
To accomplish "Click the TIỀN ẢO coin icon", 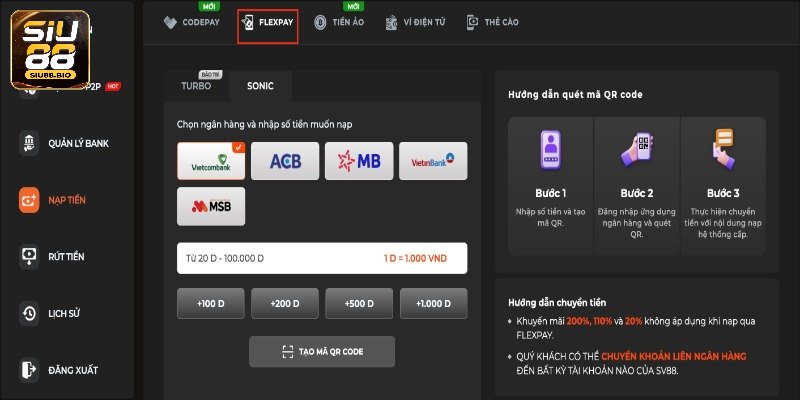I will [320, 22].
